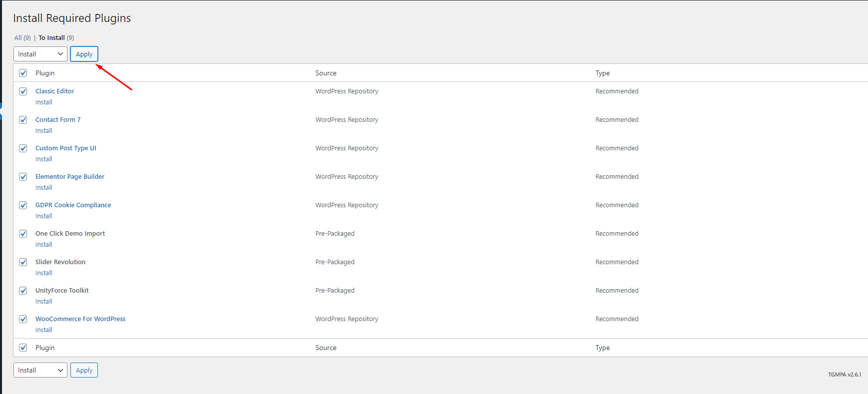Click Recommended type for GDPR Cookie Compliance
The width and height of the screenshot is (868, 394).
[x=617, y=205]
